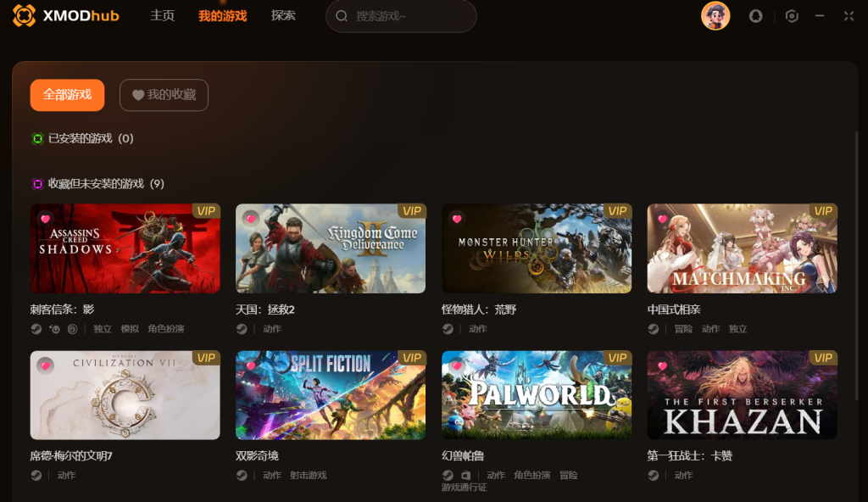Focus the 搜索游戏 search field
The width and height of the screenshot is (868, 502).
tap(401, 16)
